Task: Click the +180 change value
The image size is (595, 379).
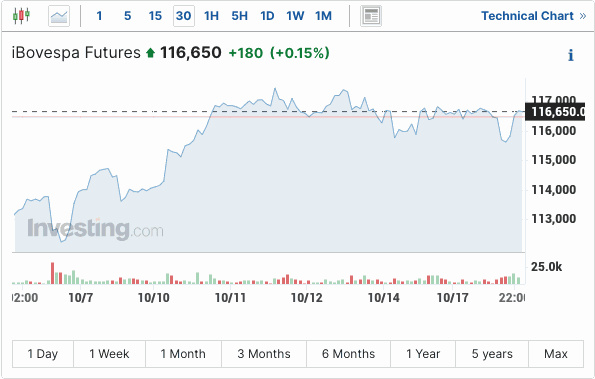Action: (246, 53)
